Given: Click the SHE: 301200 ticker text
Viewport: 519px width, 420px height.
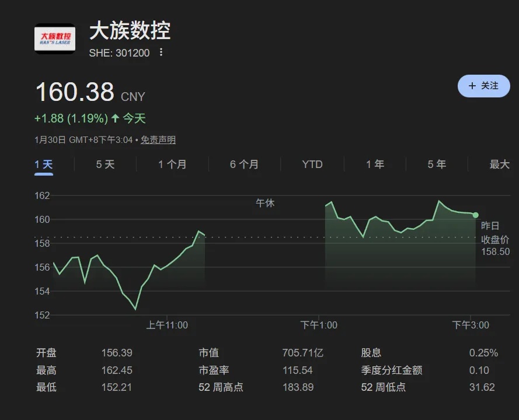Looking at the screenshot, I should coord(119,53).
